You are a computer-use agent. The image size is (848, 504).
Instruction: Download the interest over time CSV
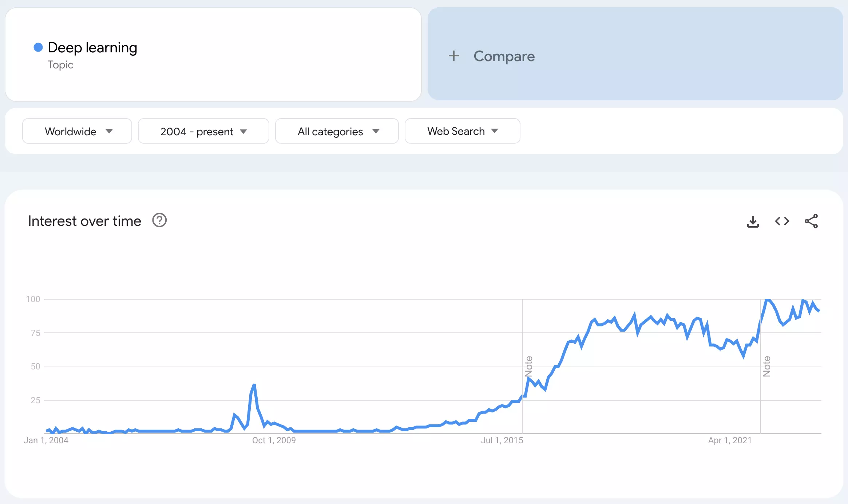[x=753, y=221]
